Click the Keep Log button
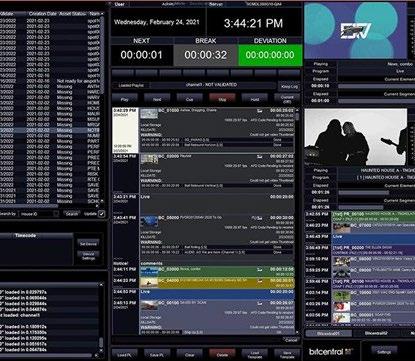This screenshot has height=361, width=415. pyautogui.click(x=289, y=86)
